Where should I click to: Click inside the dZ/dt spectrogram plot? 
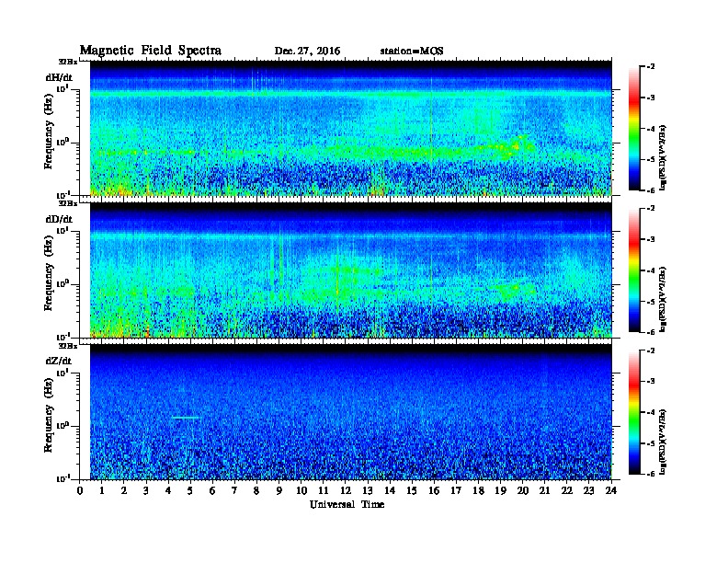click(x=351, y=412)
